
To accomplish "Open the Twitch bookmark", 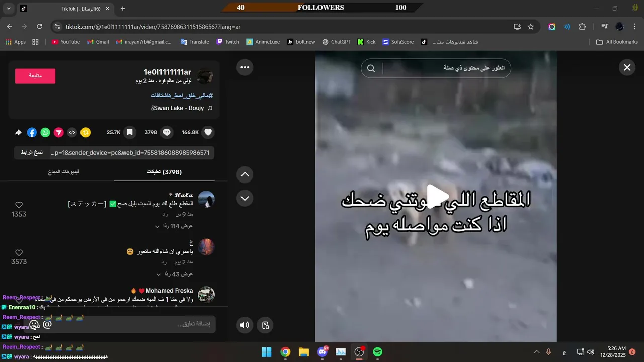I will tap(228, 42).
